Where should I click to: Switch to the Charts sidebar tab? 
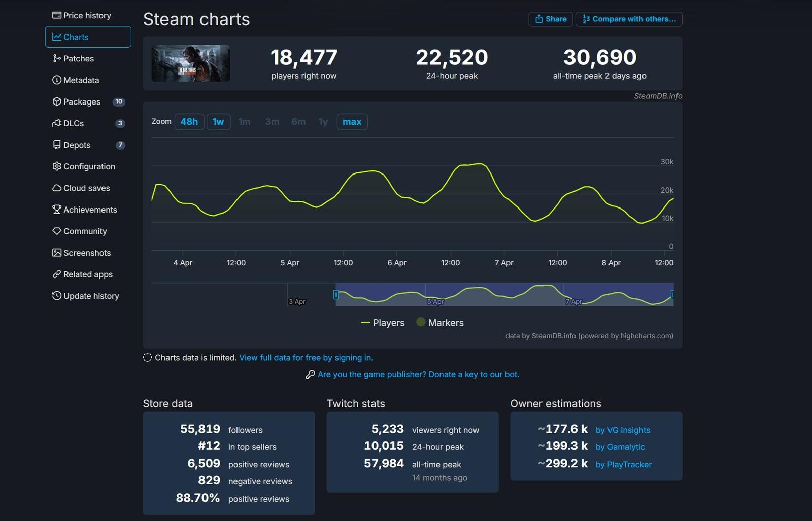click(88, 37)
